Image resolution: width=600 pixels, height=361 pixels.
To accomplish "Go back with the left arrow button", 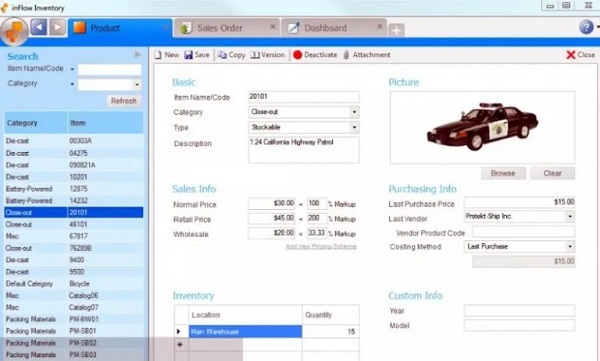I will coord(39,28).
